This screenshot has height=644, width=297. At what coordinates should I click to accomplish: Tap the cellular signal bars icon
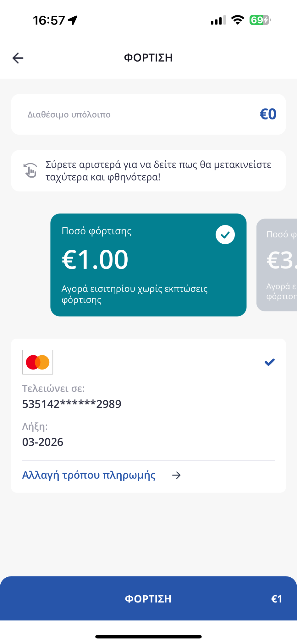point(218,20)
